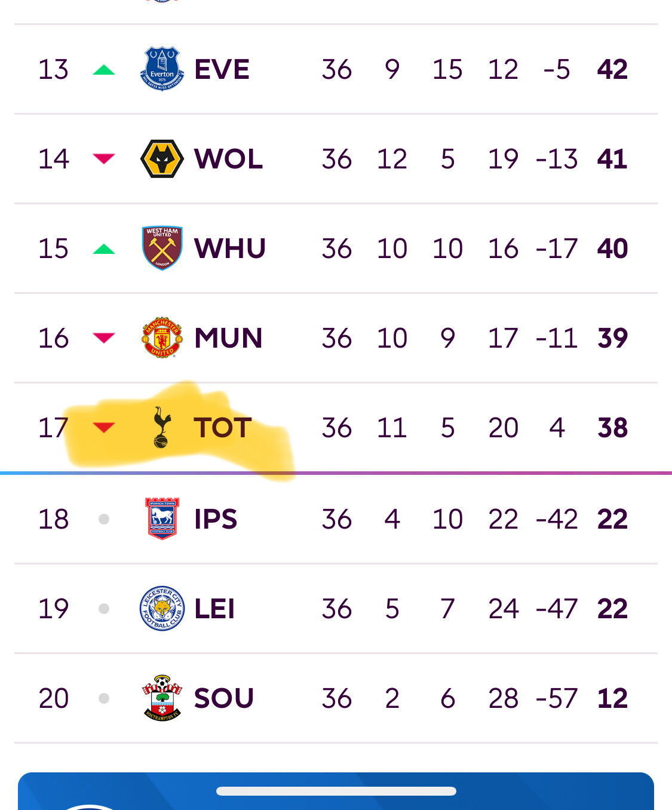Image resolution: width=672 pixels, height=810 pixels.
Task: Tap the drag handle on blue banner
Action: pos(336,791)
